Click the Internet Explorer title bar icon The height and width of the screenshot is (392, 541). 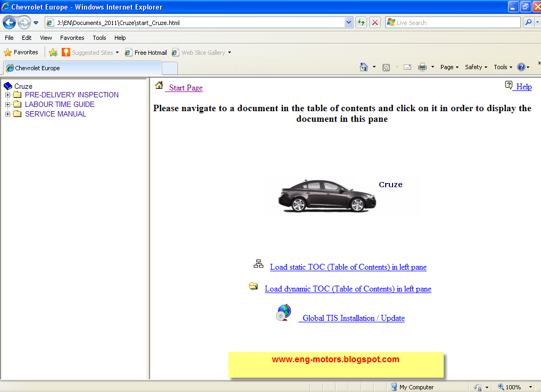pos(5,6)
